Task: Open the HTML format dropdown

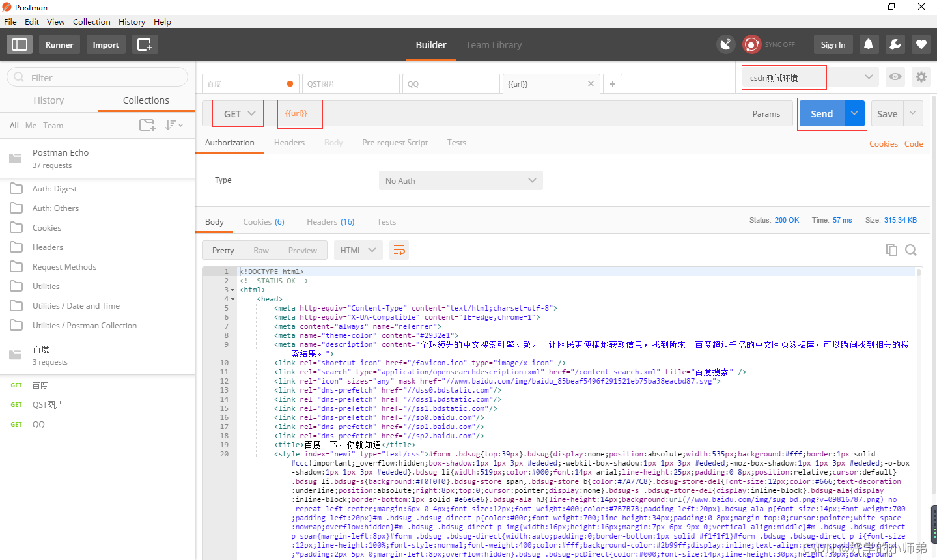Action: click(x=358, y=250)
